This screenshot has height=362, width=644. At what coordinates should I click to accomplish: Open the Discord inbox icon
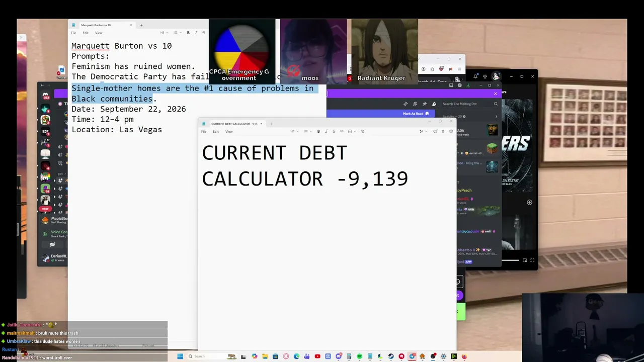pyautogui.click(x=451, y=85)
